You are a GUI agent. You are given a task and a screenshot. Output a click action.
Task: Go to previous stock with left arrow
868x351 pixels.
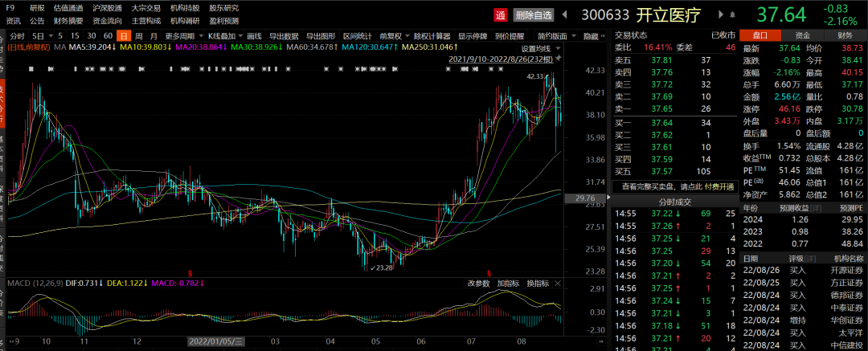[x=565, y=14]
